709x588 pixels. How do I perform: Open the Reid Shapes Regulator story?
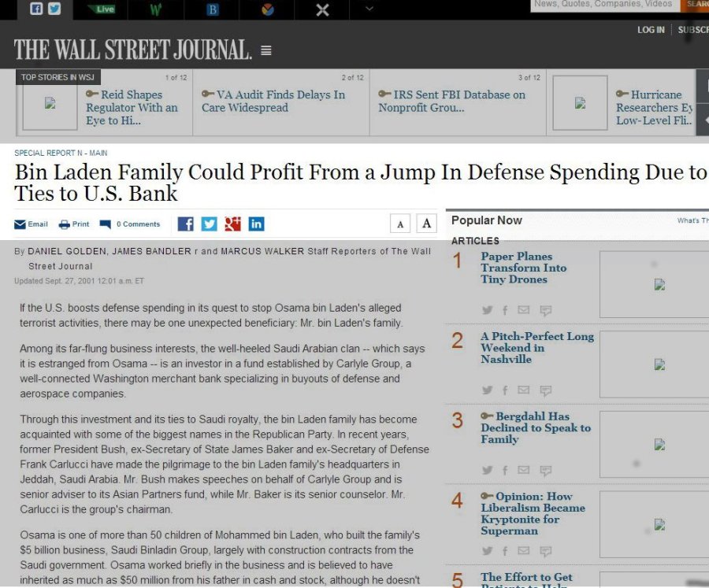(x=132, y=108)
